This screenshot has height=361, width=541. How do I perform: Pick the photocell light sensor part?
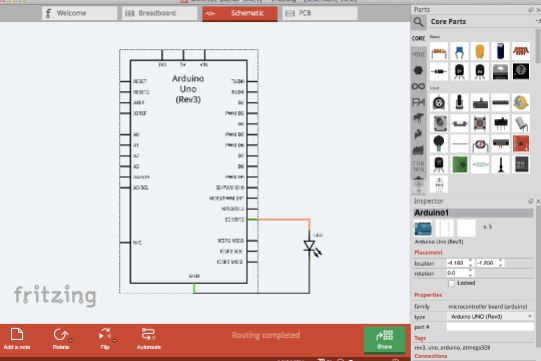pyautogui.click(x=480, y=144)
